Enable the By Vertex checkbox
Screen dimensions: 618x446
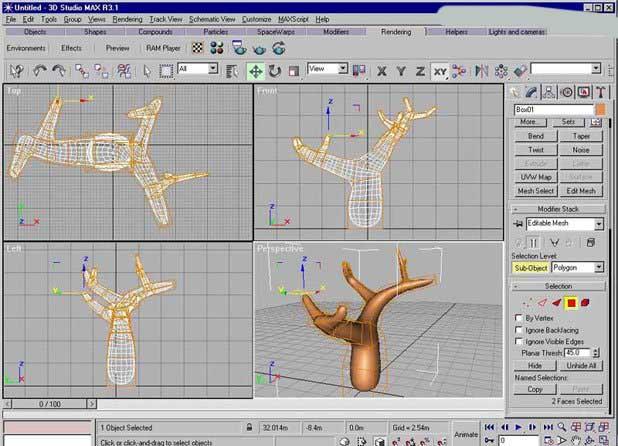pyautogui.click(x=519, y=318)
